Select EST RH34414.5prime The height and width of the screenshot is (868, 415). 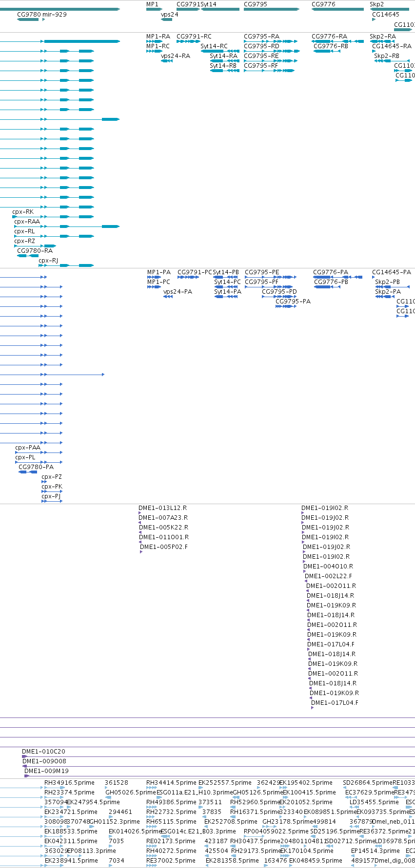coord(171,783)
